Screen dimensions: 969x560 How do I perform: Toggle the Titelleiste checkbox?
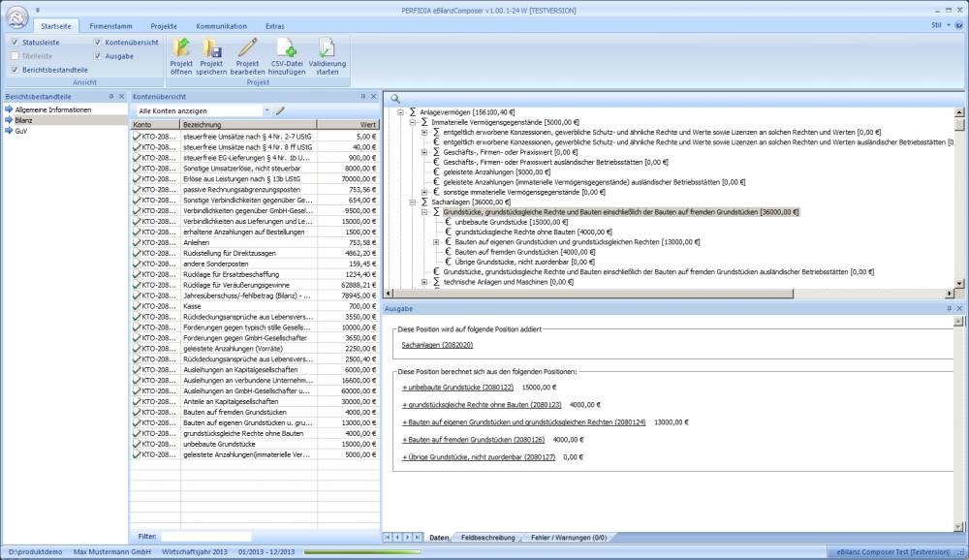pos(15,55)
